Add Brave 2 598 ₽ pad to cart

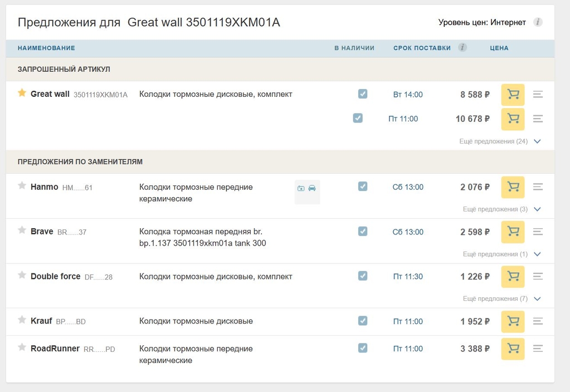click(513, 232)
